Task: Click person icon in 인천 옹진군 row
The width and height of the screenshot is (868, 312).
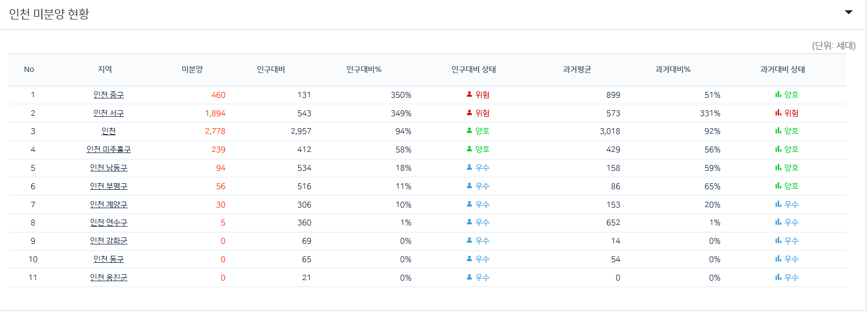Action: click(x=469, y=277)
